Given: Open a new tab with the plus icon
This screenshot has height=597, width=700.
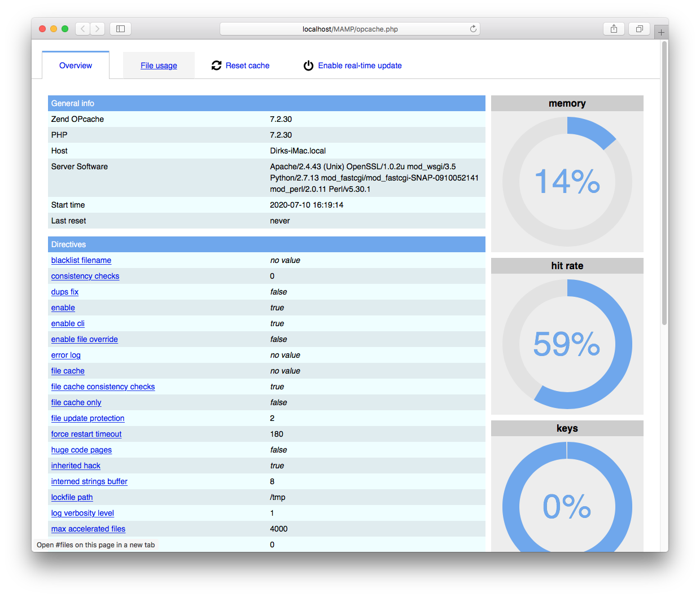Looking at the screenshot, I should point(660,31).
